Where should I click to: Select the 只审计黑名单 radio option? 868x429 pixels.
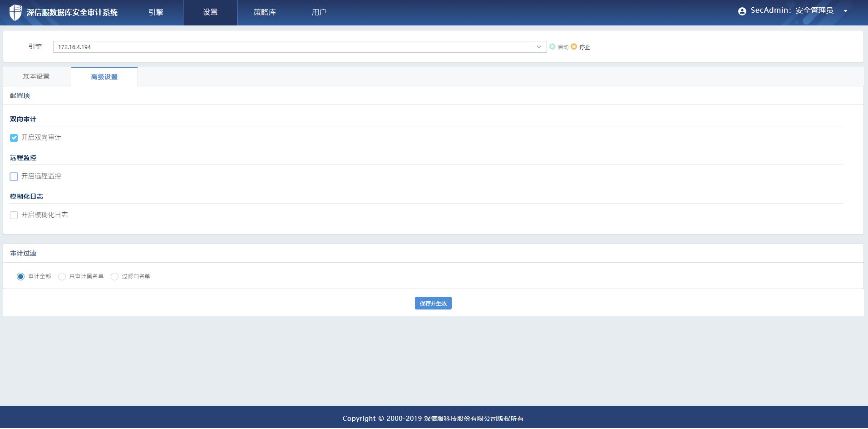point(62,276)
